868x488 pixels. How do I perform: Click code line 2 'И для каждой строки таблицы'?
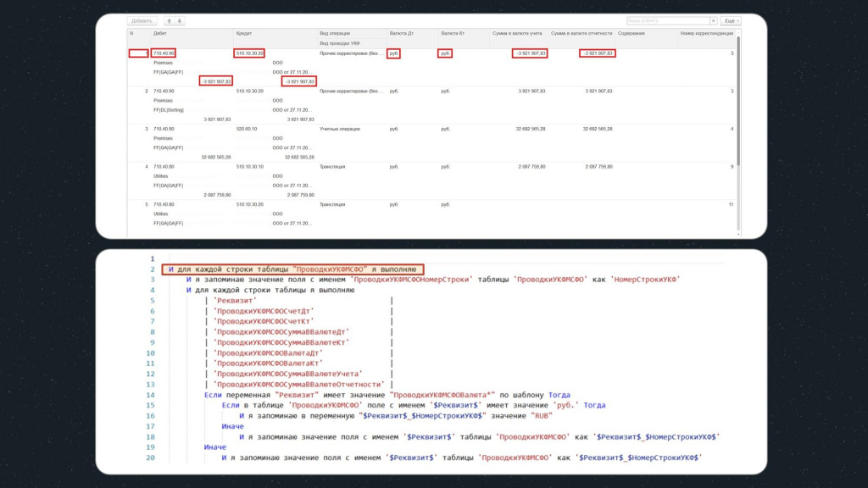pos(292,269)
